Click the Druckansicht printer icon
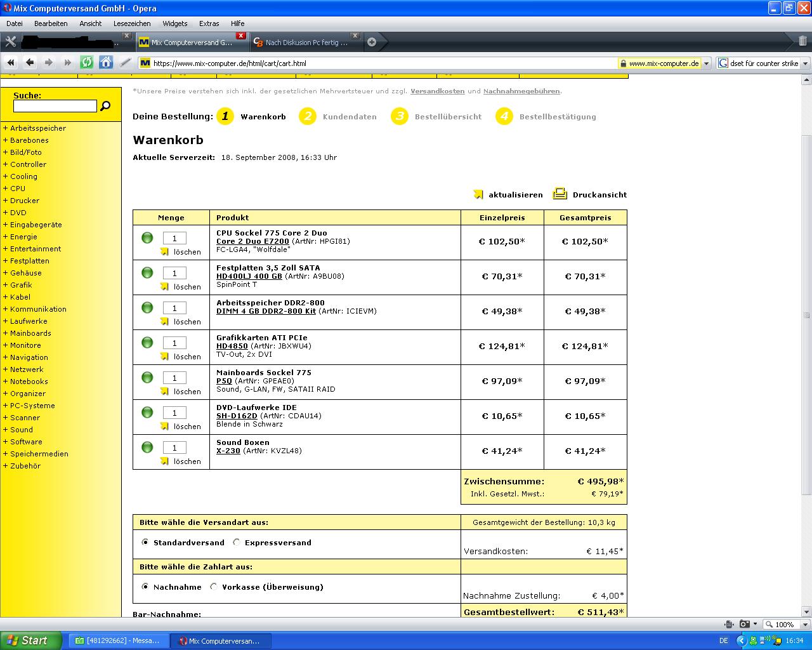The width and height of the screenshot is (812, 650). tap(560, 194)
